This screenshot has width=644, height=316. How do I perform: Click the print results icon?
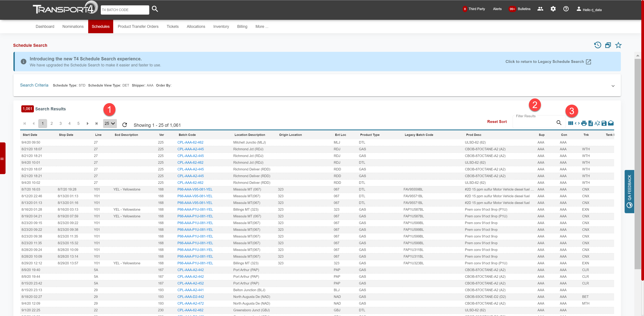584,123
